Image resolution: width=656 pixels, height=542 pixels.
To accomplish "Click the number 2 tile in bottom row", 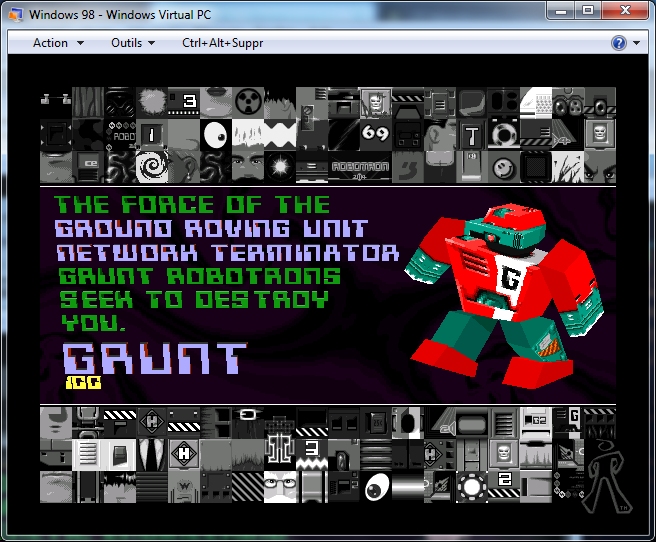I will 504,487.
